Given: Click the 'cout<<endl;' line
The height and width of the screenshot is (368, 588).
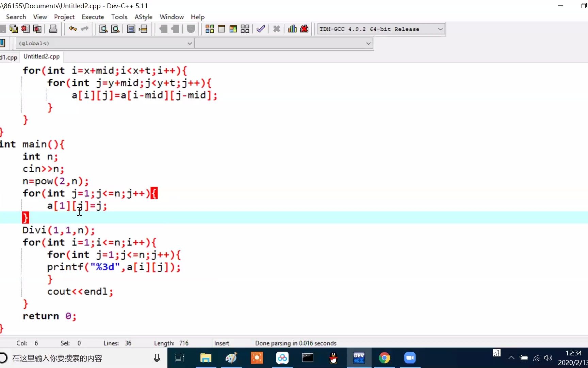Looking at the screenshot, I should pos(80,291).
